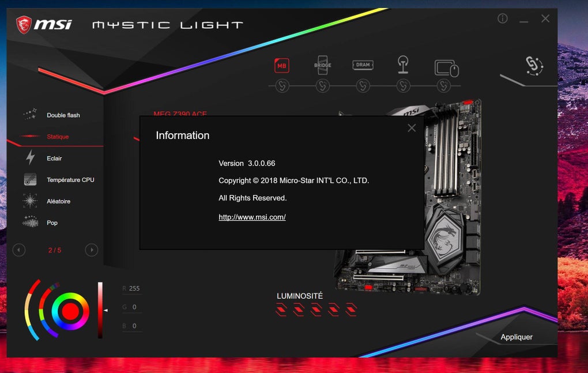Set luminosité to second level
Screen dimensions: 588x373
(299, 310)
